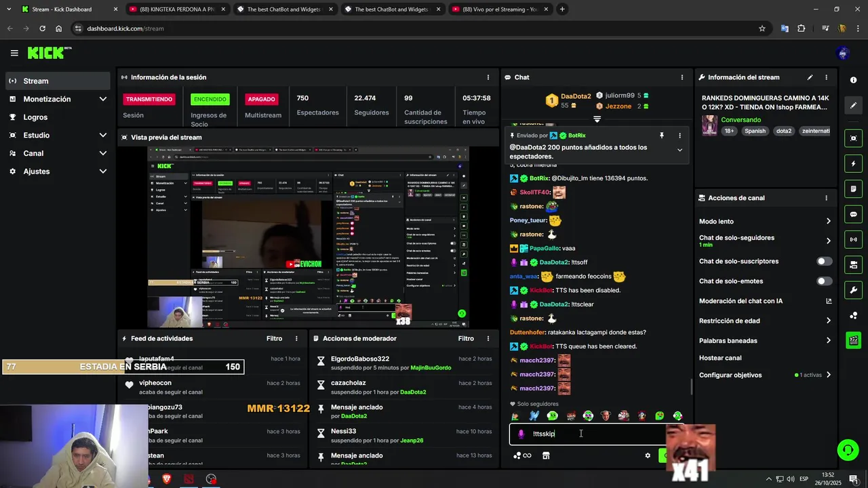Click Filtro in Acciones de moderador
Image resolution: width=868 pixels, height=488 pixels.
tap(466, 338)
